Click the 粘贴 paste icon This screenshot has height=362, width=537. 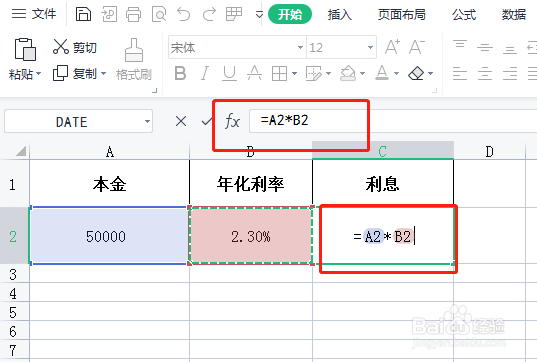click(x=25, y=49)
